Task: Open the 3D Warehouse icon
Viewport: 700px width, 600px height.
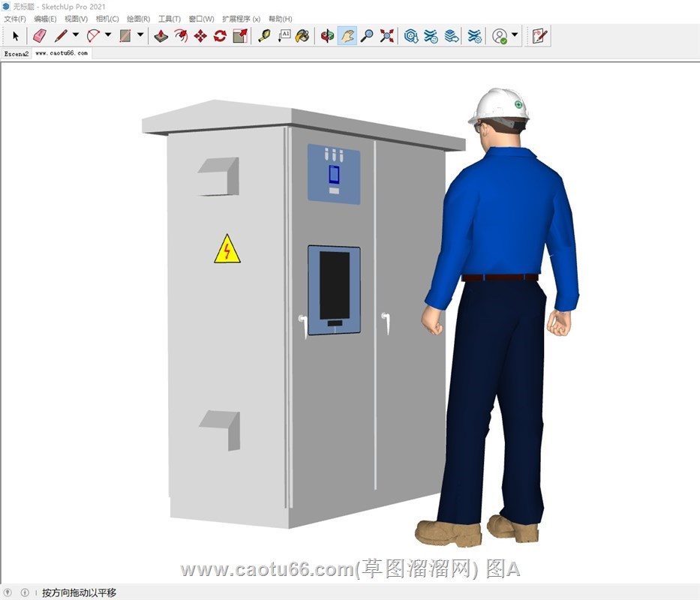Action: [x=411, y=36]
